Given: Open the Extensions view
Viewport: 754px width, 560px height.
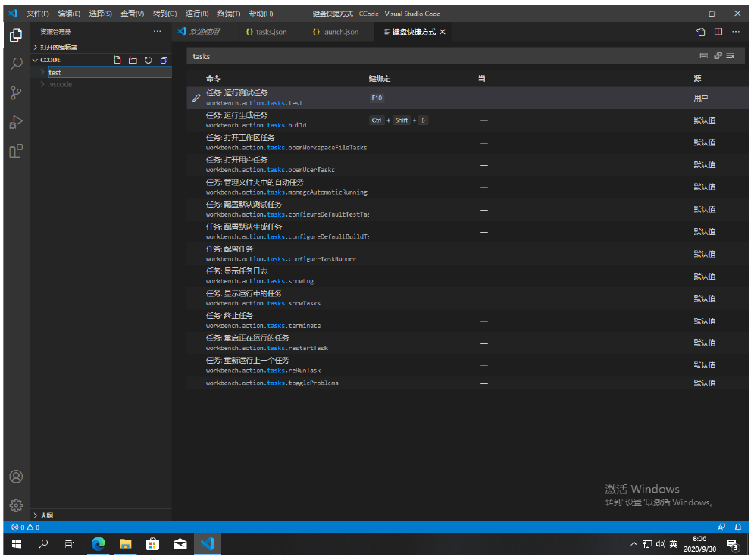Looking at the screenshot, I should (x=16, y=151).
